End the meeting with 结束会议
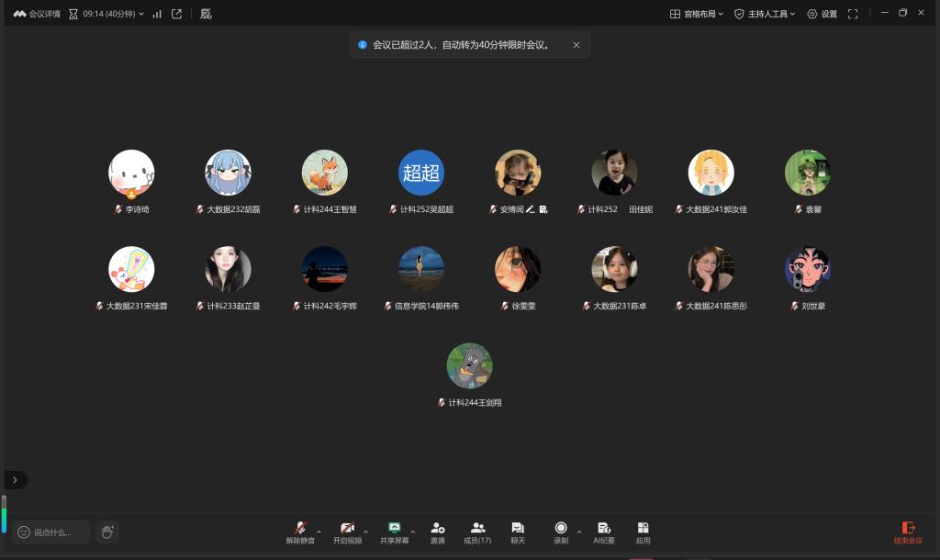Image resolution: width=940 pixels, height=560 pixels. point(908,532)
